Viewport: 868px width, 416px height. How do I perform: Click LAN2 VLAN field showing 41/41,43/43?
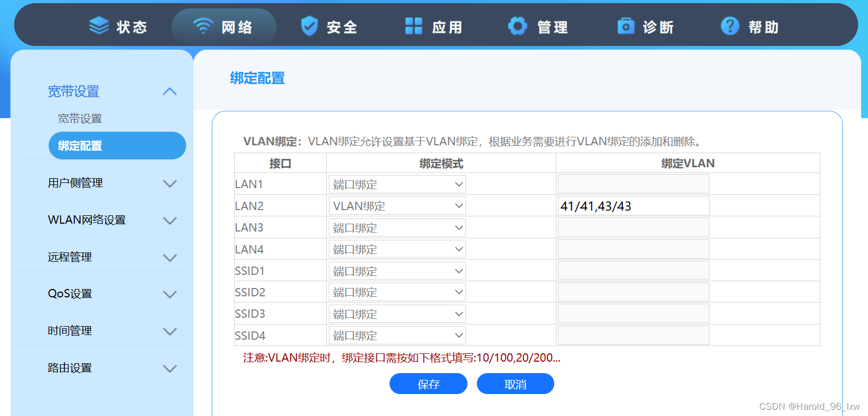(634, 206)
